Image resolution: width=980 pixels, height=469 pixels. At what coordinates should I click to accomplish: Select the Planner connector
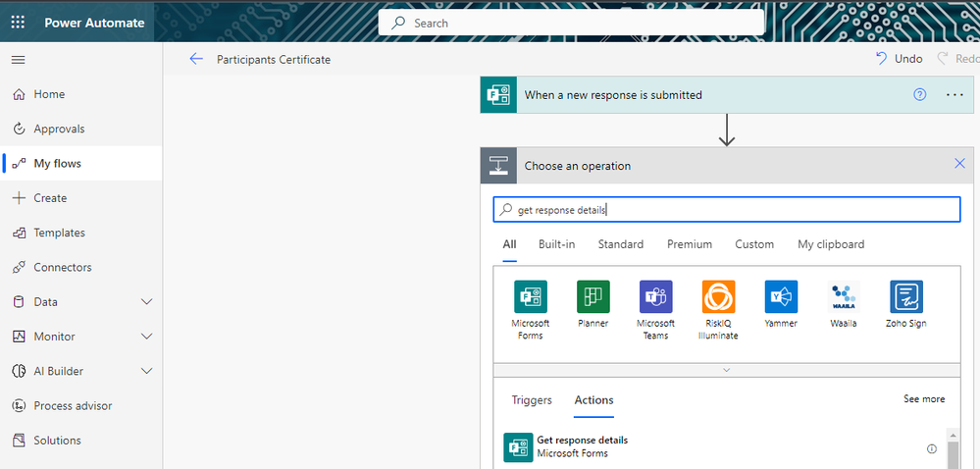pos(593,304)
